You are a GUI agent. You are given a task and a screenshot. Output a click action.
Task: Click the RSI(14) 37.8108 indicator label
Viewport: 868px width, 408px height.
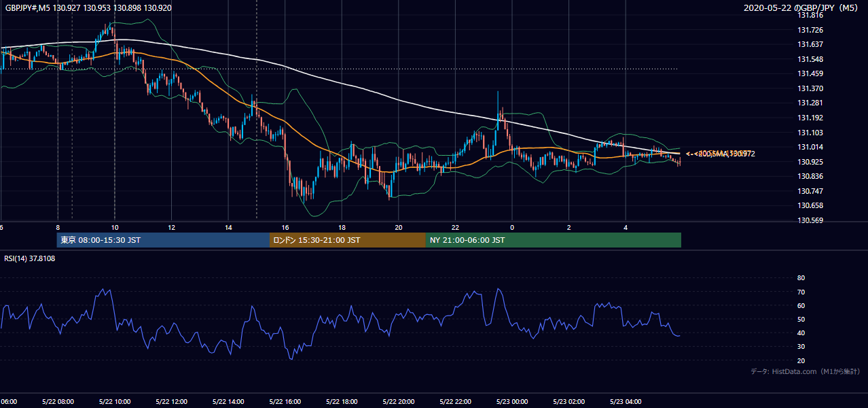30,258
